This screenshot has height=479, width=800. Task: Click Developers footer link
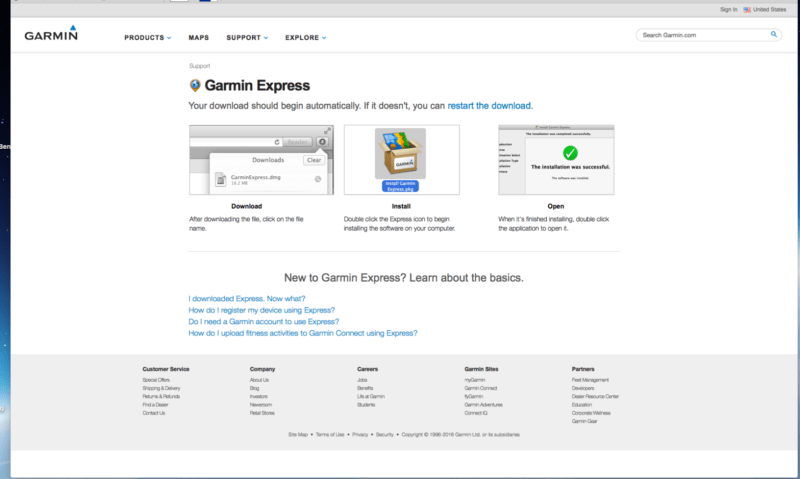(583, 388)
